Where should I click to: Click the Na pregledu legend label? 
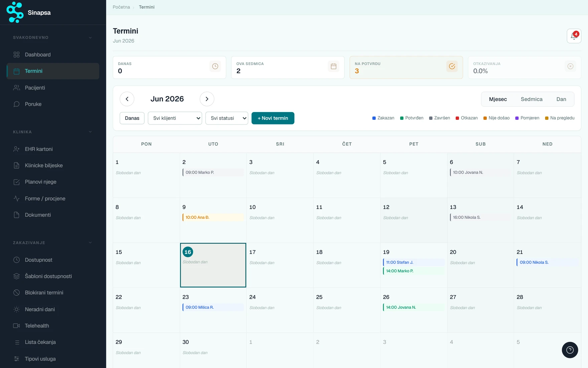[x=562, y=118]
